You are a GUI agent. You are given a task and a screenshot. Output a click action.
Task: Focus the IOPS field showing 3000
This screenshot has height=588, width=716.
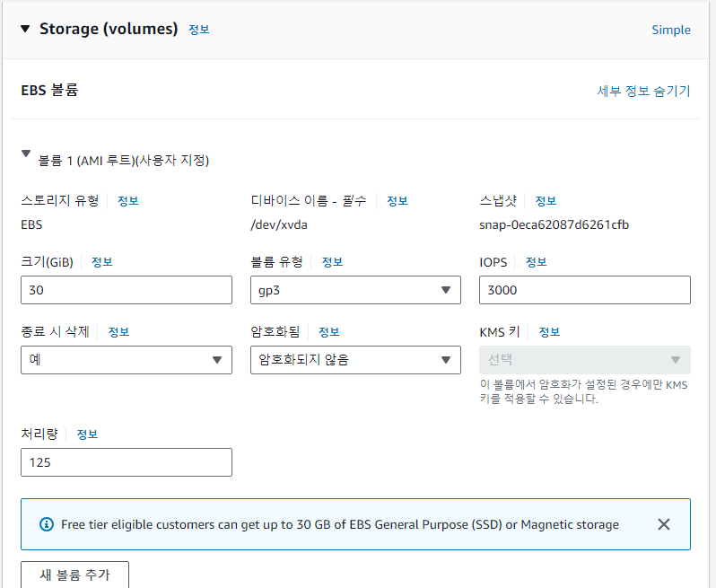pyautogui.click(x=585, y=290)
